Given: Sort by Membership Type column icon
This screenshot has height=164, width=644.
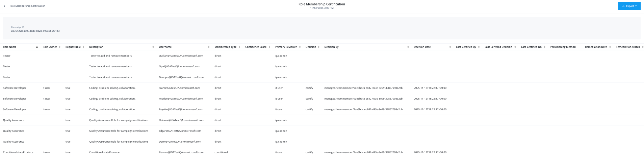Looking at the screenshot, I should pyautogui.click(x=239, y=47).
